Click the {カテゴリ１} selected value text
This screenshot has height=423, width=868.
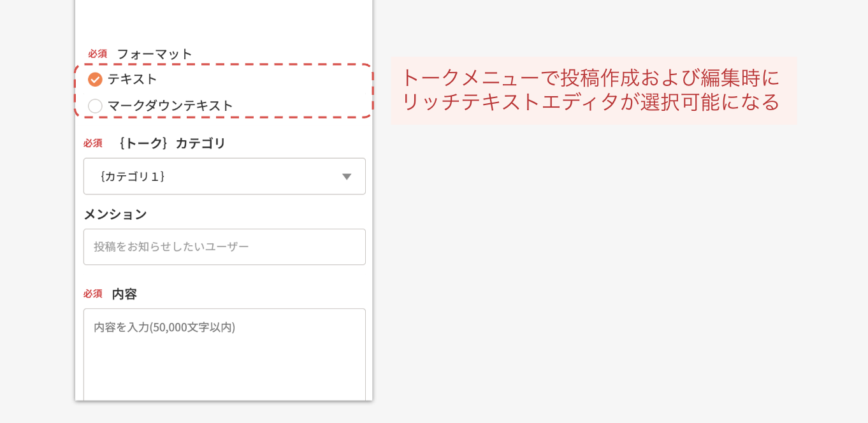[133, 176]
